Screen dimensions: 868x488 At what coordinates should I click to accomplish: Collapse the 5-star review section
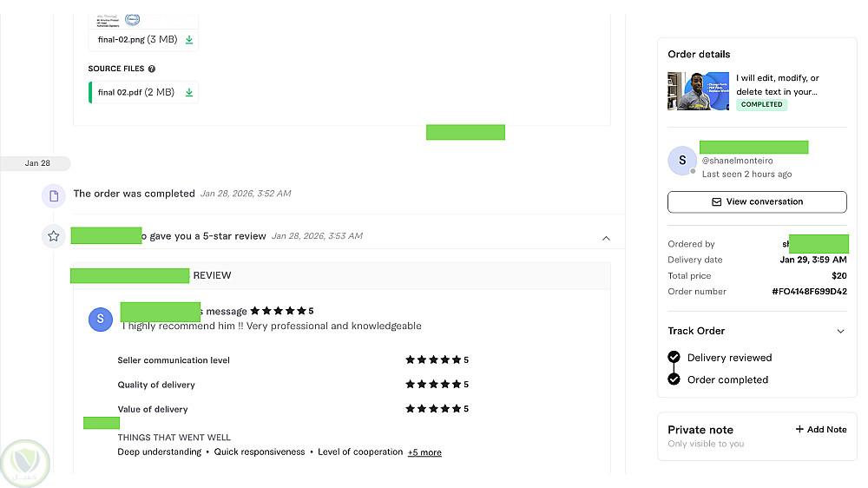pos(606,238)
